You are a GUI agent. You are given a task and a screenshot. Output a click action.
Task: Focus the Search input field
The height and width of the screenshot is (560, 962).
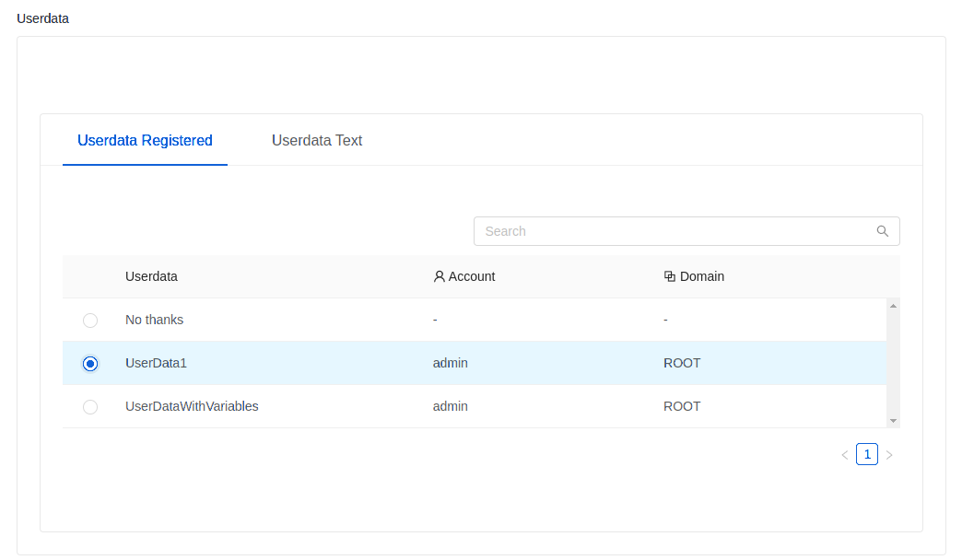pyautogui.click(x=677, y=231)
